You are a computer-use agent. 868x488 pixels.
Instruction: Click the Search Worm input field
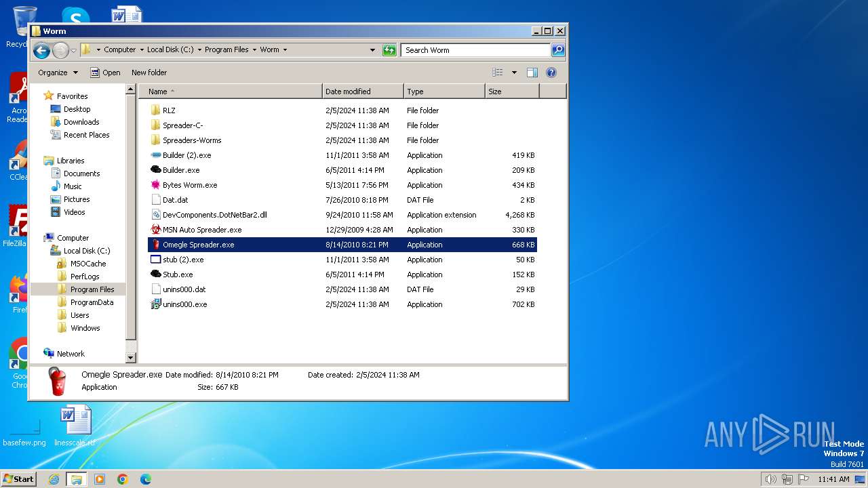475,50
